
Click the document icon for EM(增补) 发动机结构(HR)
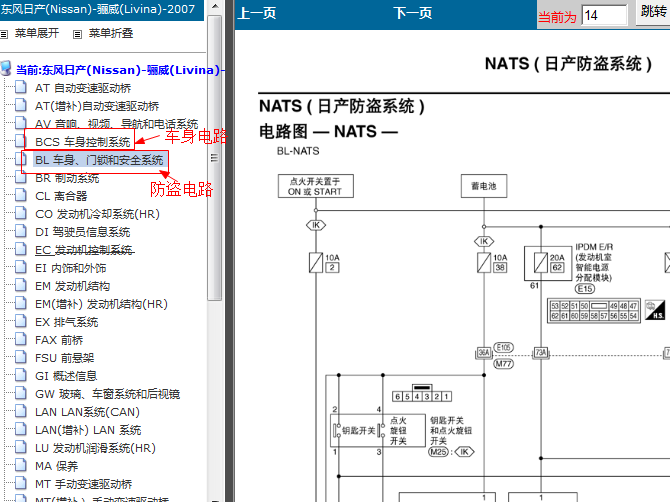click(x=21, y=303)
